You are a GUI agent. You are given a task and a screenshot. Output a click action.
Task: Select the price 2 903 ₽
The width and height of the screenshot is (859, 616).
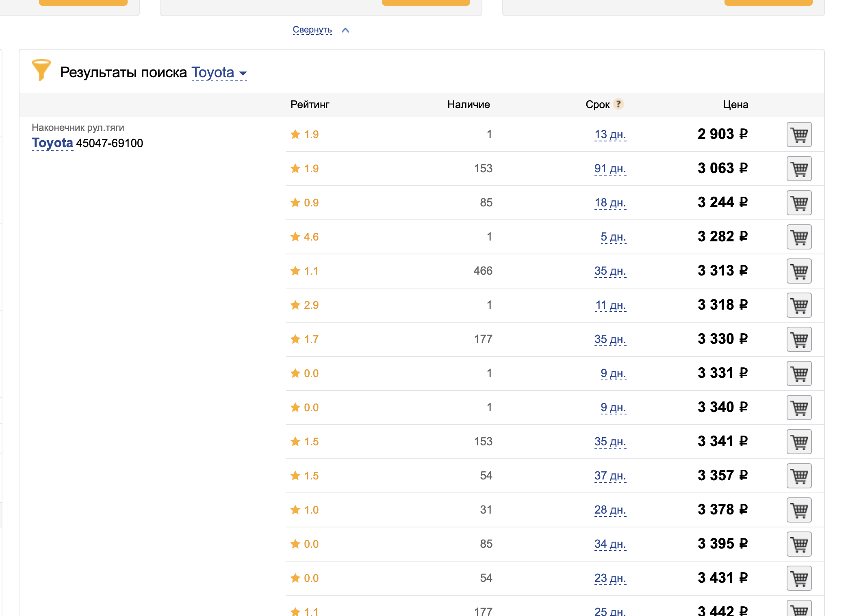click(722, 134)
